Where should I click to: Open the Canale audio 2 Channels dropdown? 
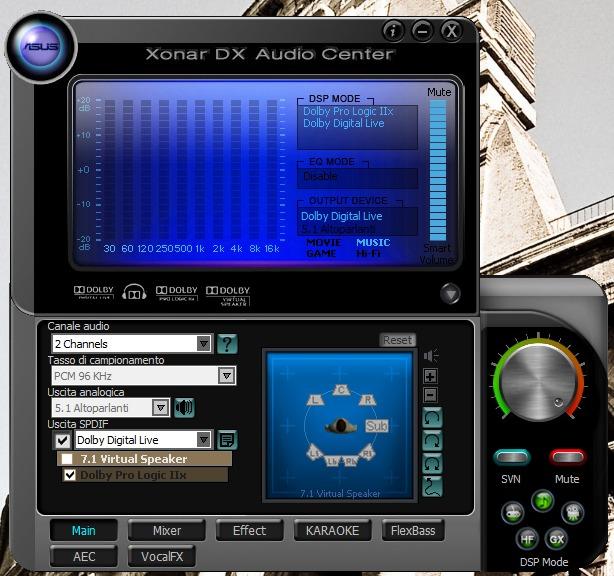(x=132, y=344)
